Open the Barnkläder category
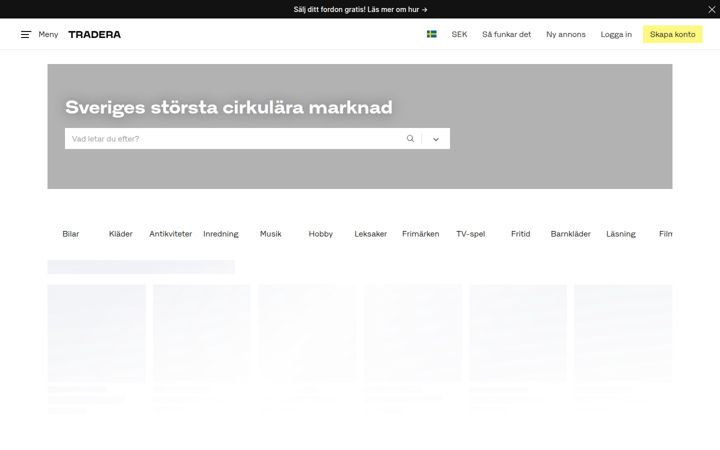The width and height of the screenshot is (720, 450). [x=571, y=234]
